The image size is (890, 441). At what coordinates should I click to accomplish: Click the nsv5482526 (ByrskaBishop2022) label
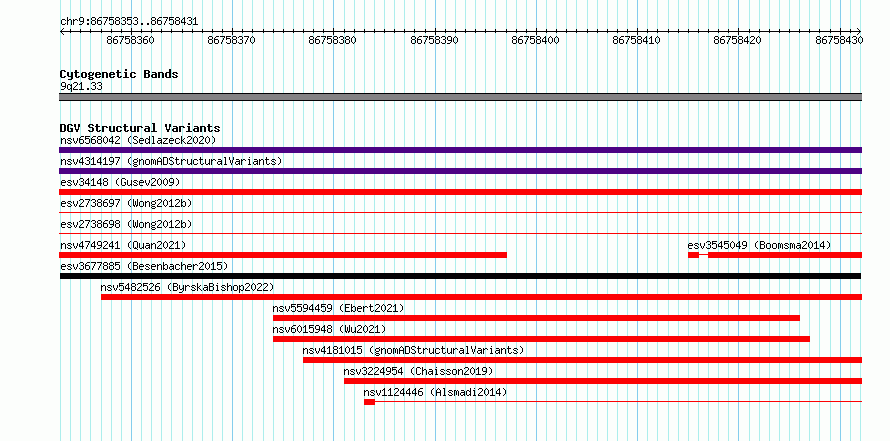click(x=187, y=287)
